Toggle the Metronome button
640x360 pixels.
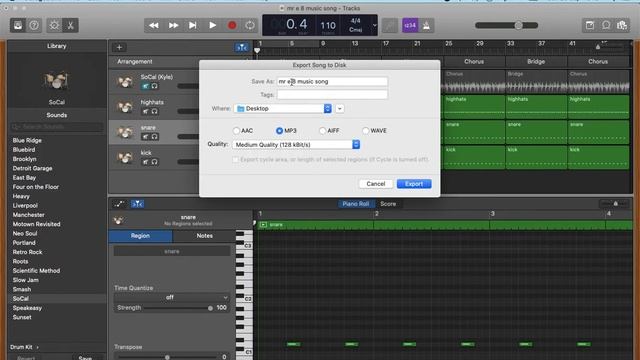click(426, 25)
